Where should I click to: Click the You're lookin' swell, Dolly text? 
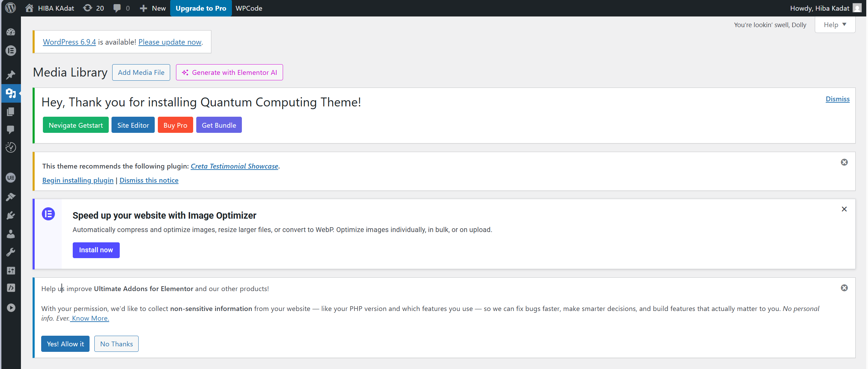pos(770,25)
